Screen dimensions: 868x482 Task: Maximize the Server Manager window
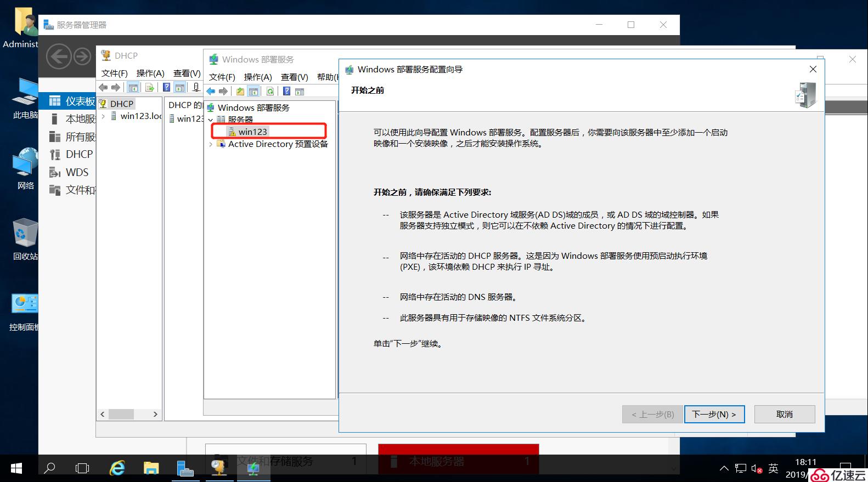pos(631,25)
